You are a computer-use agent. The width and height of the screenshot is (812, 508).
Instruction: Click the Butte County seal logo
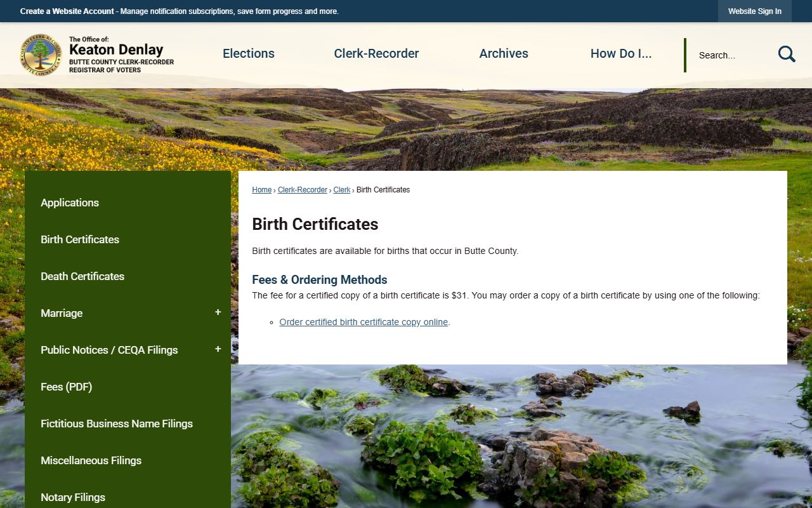coord(41,55)
